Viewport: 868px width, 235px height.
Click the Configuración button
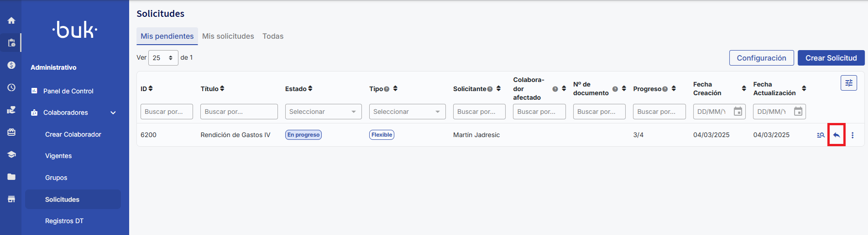[761, 58]
